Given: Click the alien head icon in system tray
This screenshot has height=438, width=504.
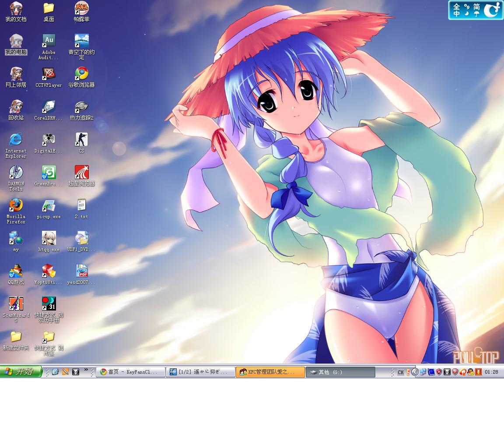Looking at the screenshot, I should [x=447, y=372].
